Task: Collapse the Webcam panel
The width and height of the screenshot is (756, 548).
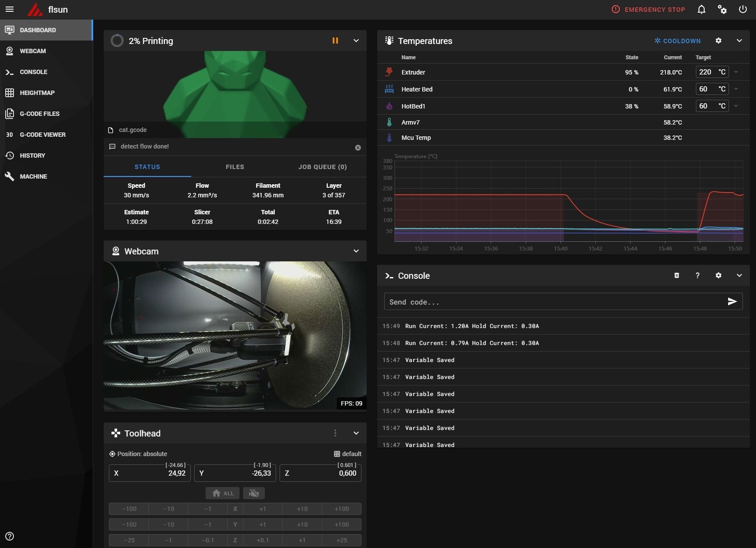Action: [x=356, y=251]
